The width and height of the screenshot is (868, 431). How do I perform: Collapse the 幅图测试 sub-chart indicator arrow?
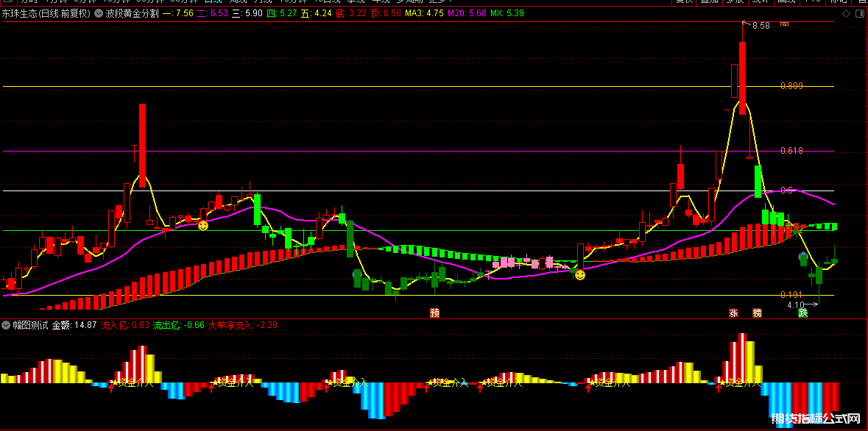click(x=6, y=325)
